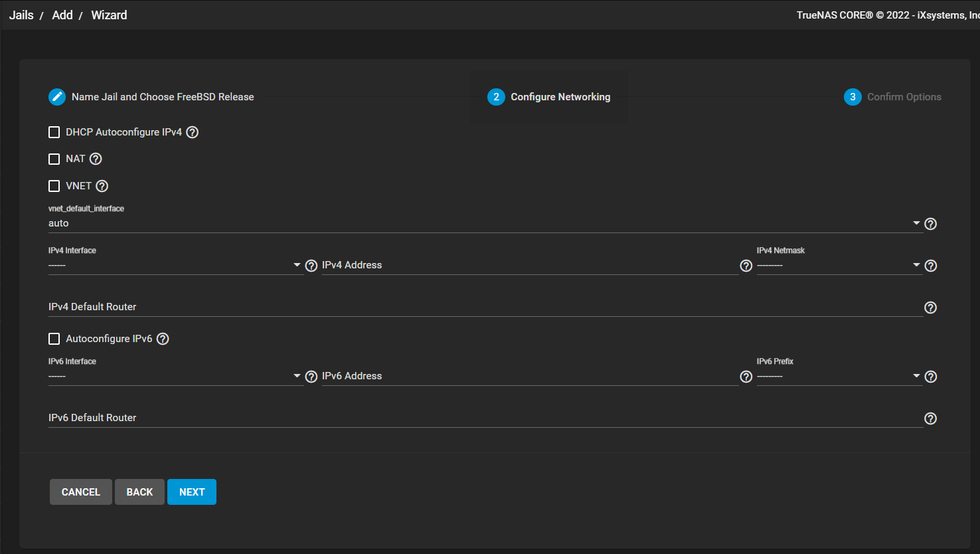Click the IPv4 Netmask help icon
The image size is (980, 554).
(x=930, y=266)
